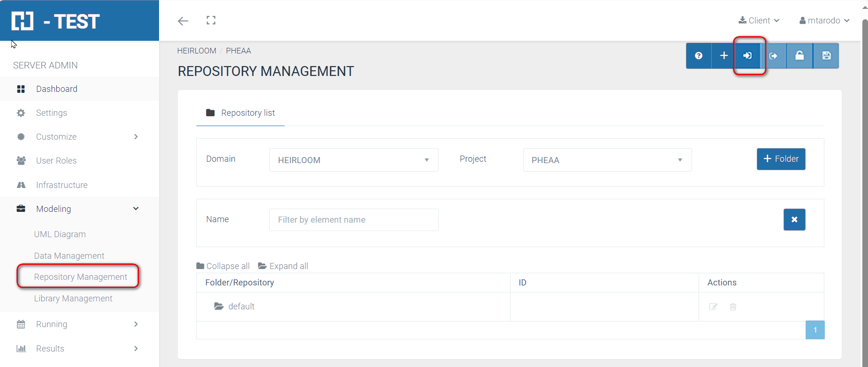Click the Filter by element name field
Viewport: 868px width, 367px height.
353,220
